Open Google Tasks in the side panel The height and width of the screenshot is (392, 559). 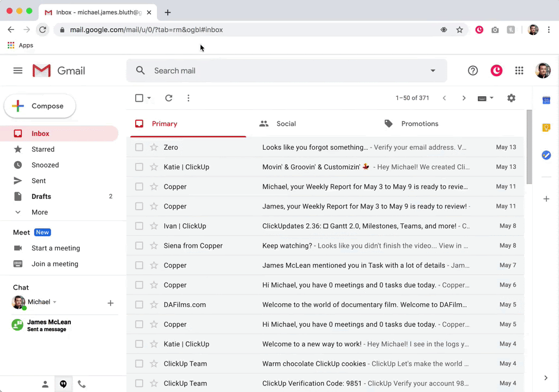[x=546, y=155]
